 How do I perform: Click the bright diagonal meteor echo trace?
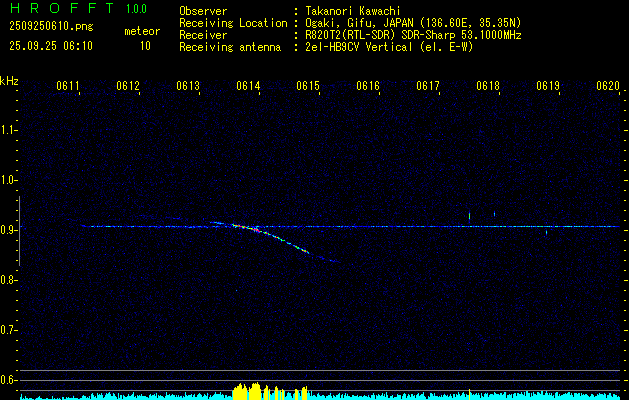[x=277, y=238]
